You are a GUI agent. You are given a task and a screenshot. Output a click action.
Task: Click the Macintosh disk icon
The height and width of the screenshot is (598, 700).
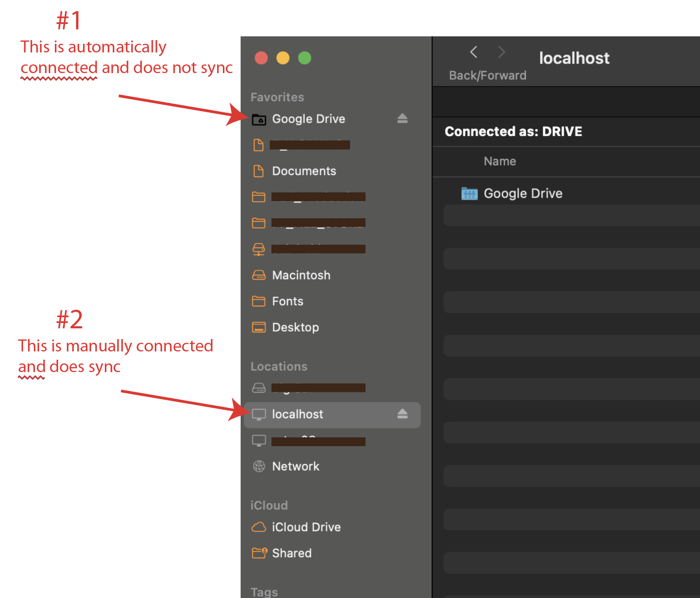[259, 275]
